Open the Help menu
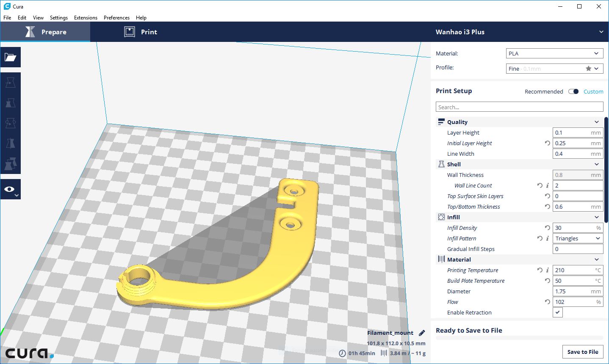The width and height of the screenshot is (609, 364). [141, 18]
